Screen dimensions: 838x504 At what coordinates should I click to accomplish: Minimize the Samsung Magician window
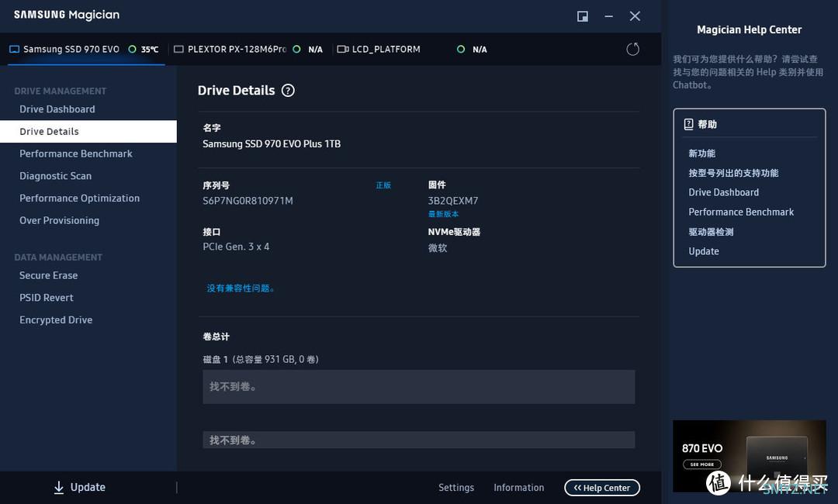pos(609,16)
